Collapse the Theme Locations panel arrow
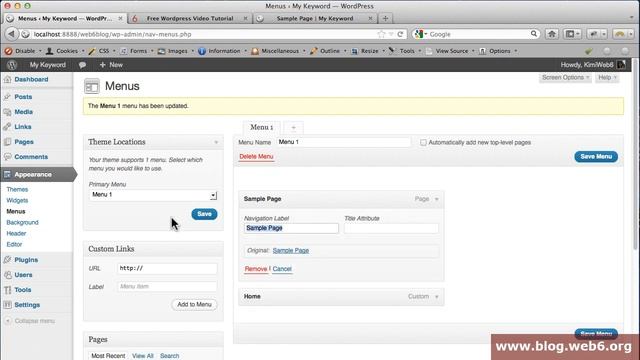This screenshot has height=360, width=640. click(216, 142)
